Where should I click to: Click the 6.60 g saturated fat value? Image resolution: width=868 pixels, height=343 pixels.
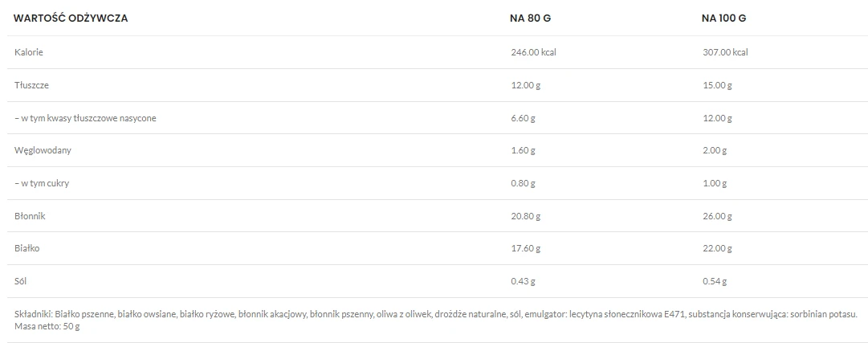tap(524, 118)
